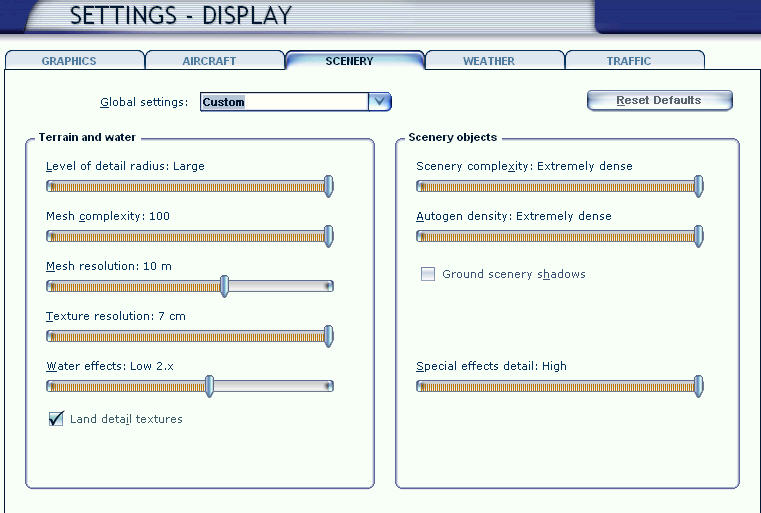Click the 'Ground scenery shadows' label text
Image resolution: width=761 pixels, height=513 pixels.
(513, 274)
